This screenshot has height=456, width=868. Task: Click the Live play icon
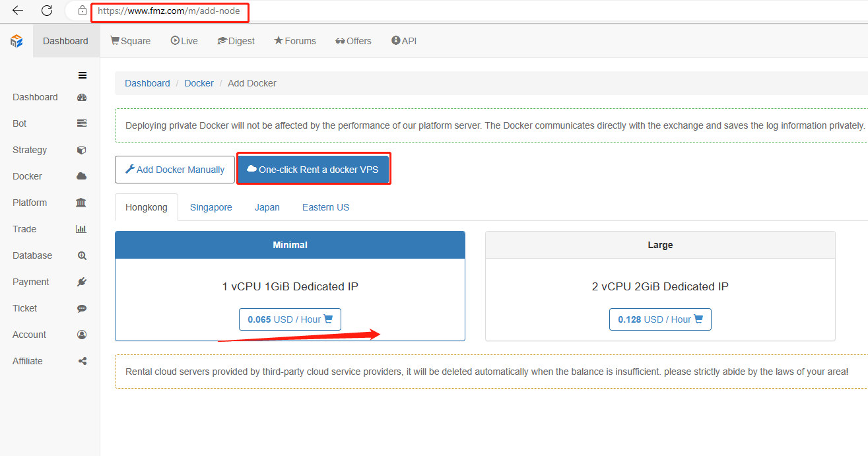[175, 40]
